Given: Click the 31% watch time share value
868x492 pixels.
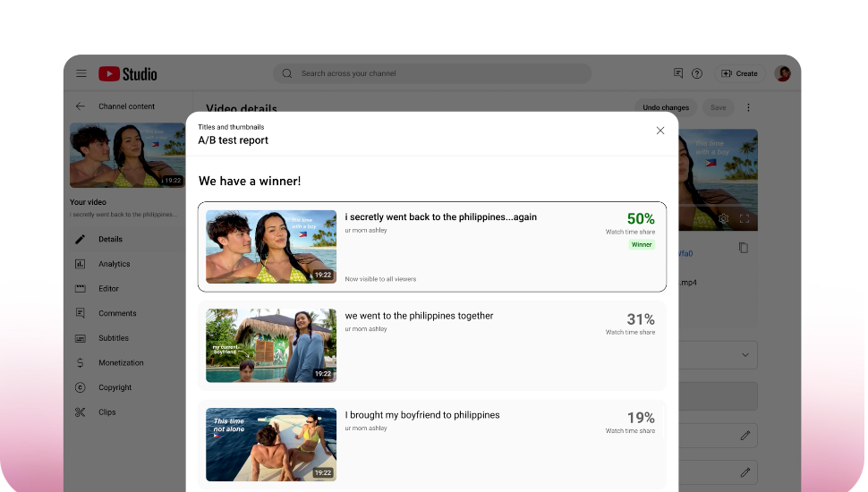Looking at the screenshot, I should pos(641,319).
